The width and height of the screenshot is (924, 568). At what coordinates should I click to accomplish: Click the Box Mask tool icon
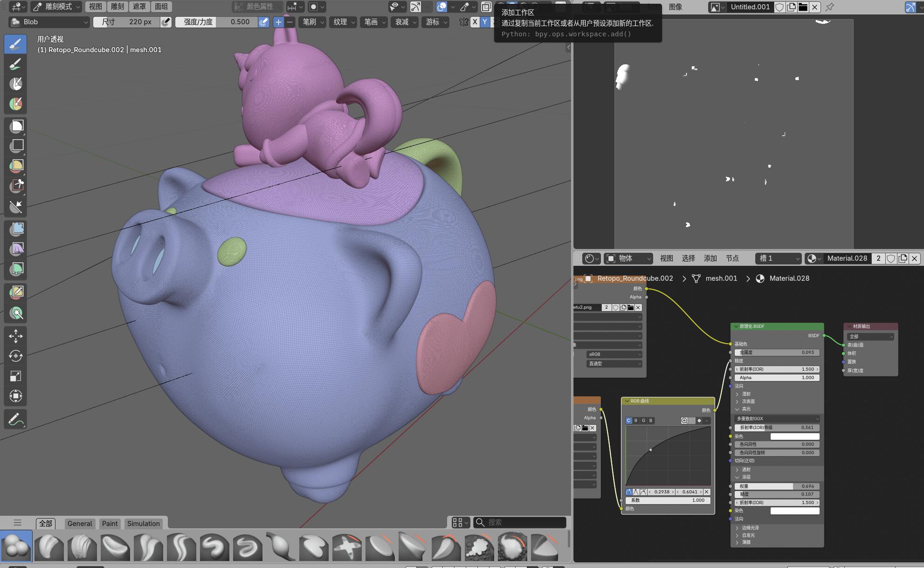click(17, 126)
